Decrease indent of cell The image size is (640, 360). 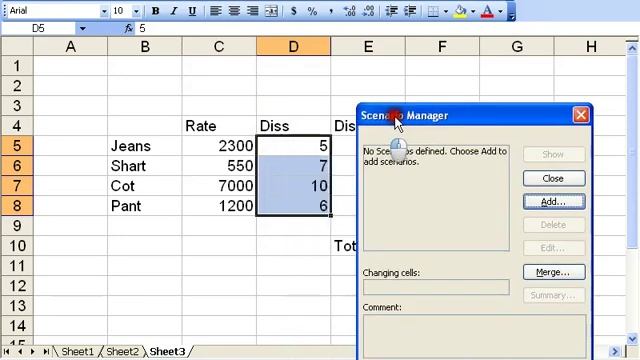point(391,11)
